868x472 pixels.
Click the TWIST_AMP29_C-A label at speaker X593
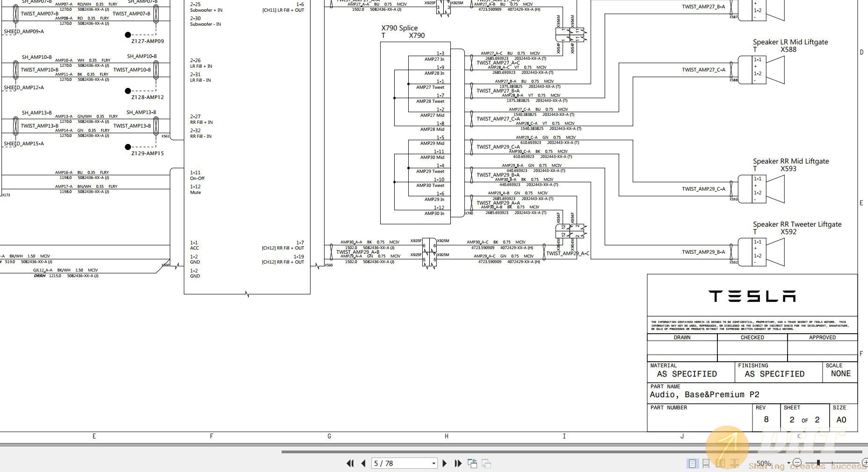[703, 189]
